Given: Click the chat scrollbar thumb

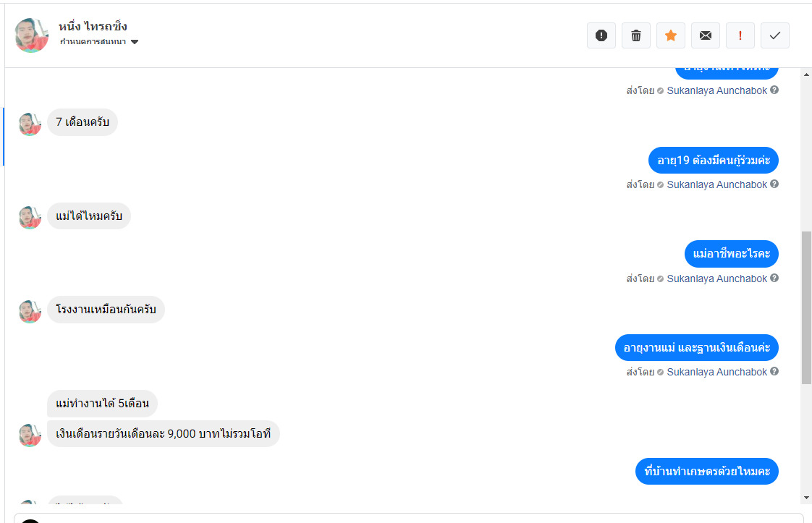Looking at the screenshot, I should point(806,307).
